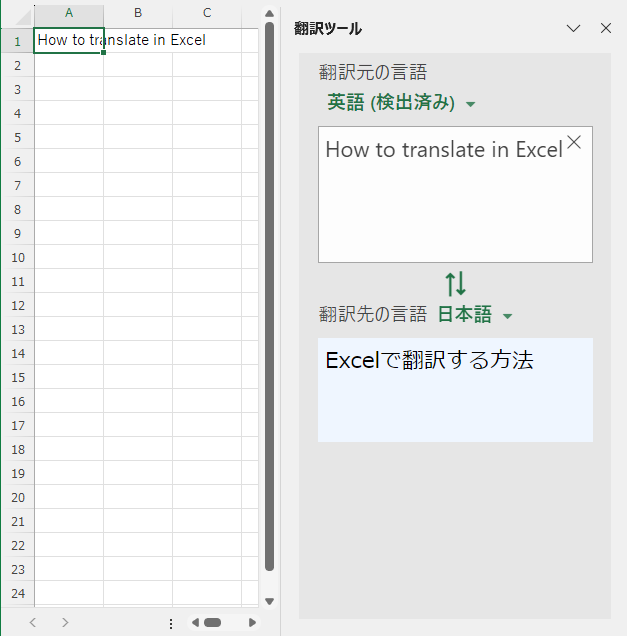Click the three-dot tab bar splitter
The image size is (627, 636).
[x=171, y=623]
